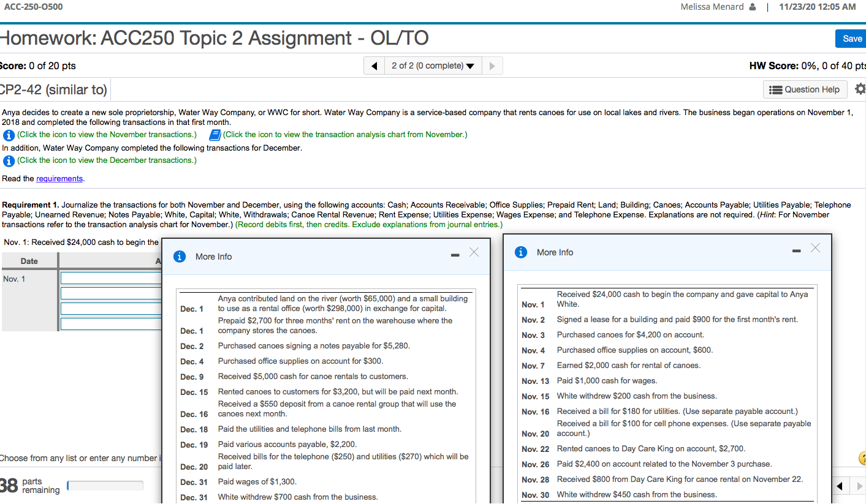Open the Question Help list menu
866x504 pixels.
tap(805, 89)
